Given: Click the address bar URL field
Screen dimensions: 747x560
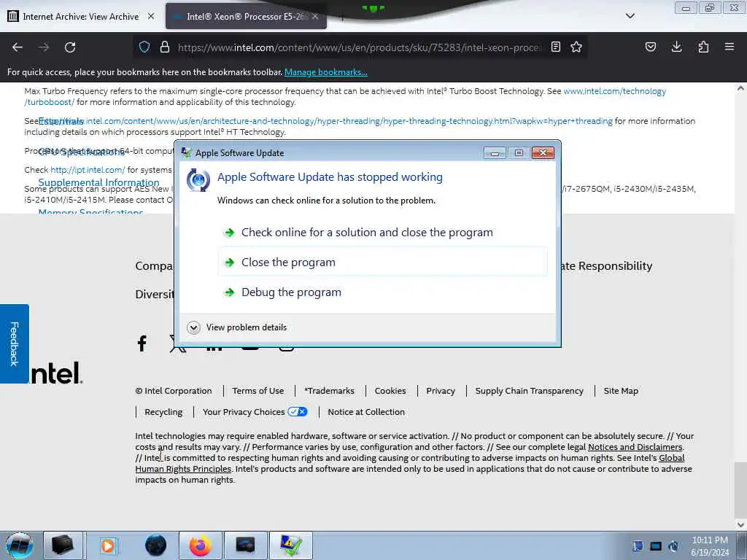Looking at the screenshot, I should pos(360,47).
